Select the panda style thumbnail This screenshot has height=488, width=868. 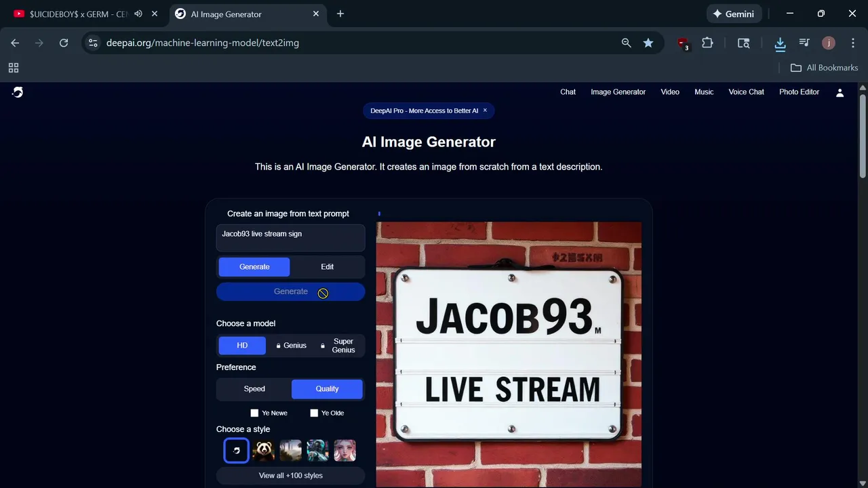click(x=264, y=451)
